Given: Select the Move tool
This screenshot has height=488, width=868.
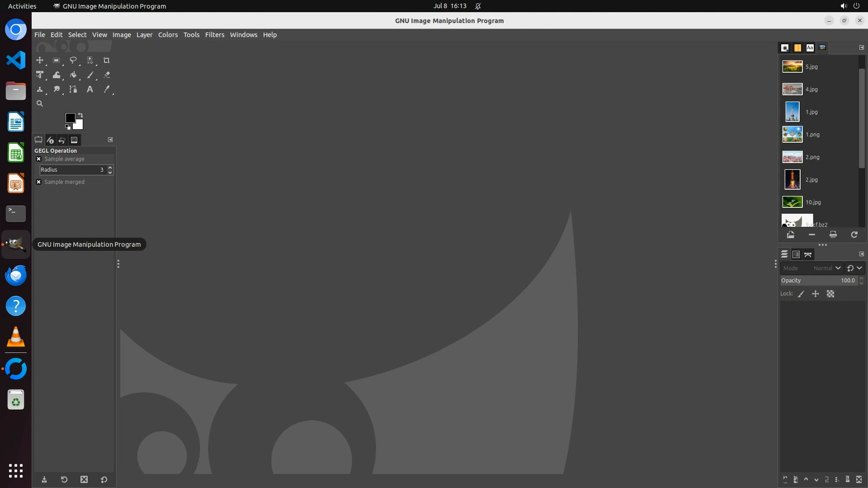Looking at the screenshot, I should [40, 60].
